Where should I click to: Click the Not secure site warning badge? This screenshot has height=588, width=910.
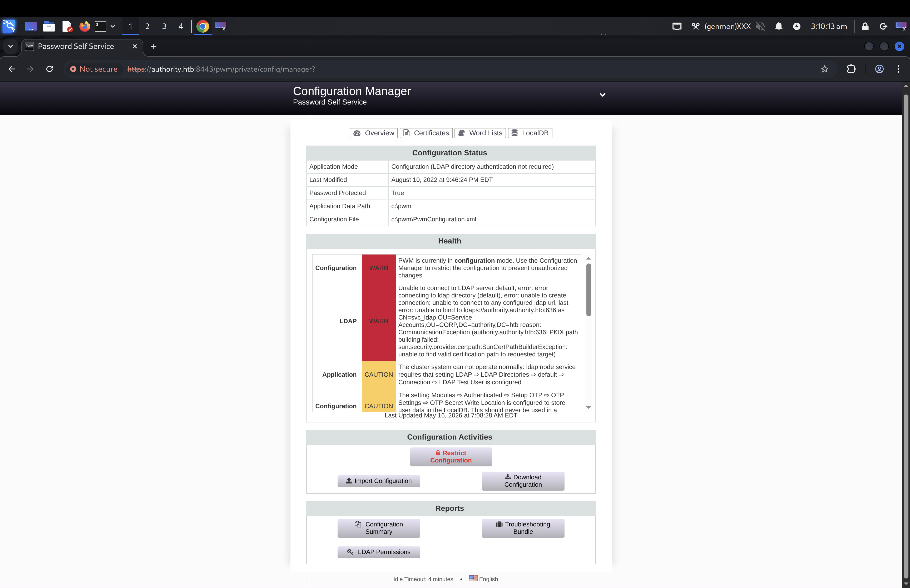(94, 69)
